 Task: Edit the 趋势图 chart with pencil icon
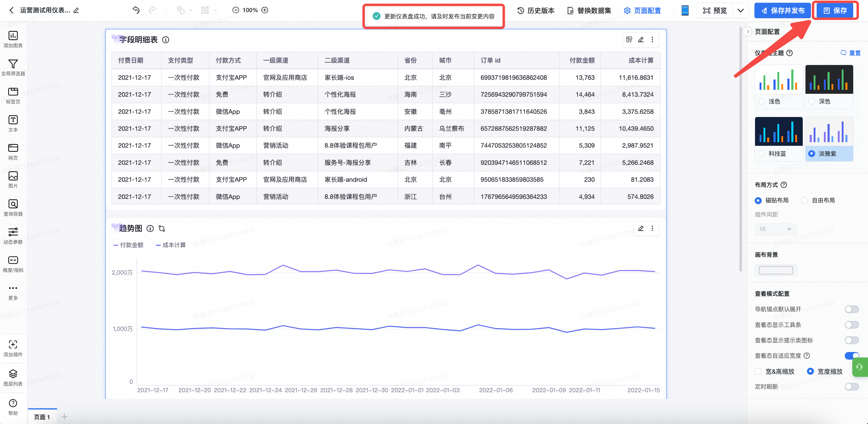[x=641, y=228]
